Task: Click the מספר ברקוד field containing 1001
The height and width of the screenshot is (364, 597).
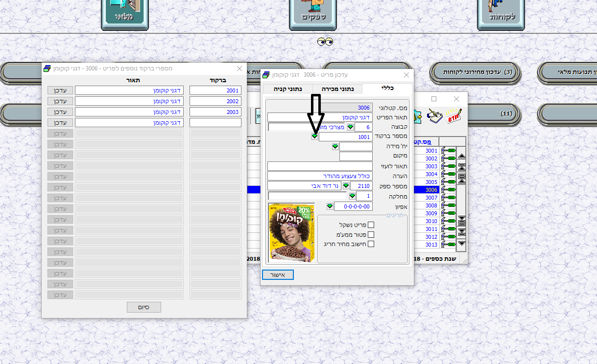Action: 346,137
